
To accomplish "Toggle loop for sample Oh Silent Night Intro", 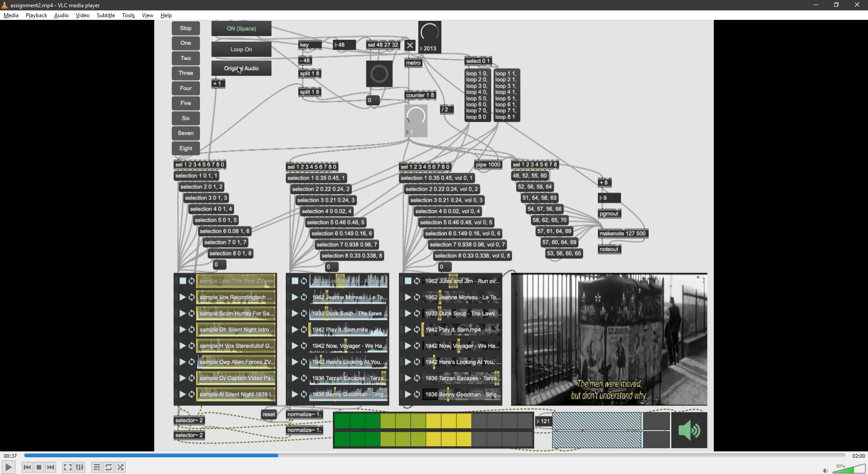I will (192, 330).
